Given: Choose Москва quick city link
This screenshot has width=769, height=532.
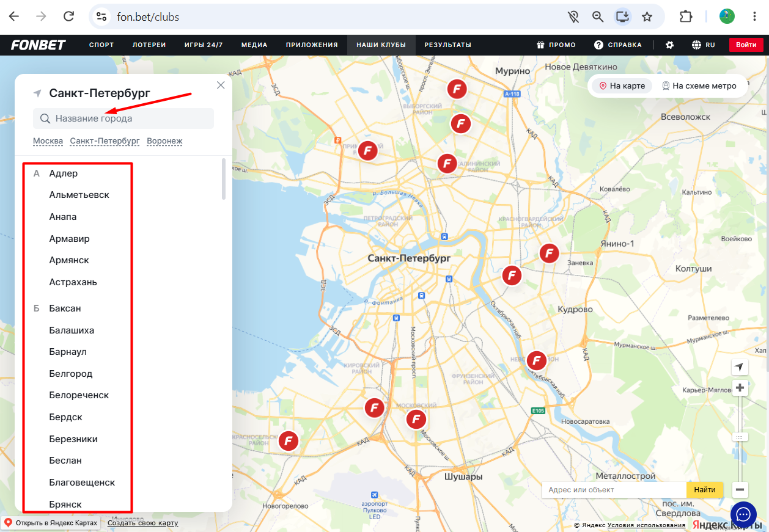Looking at the screenshot, I should (48, 141).
